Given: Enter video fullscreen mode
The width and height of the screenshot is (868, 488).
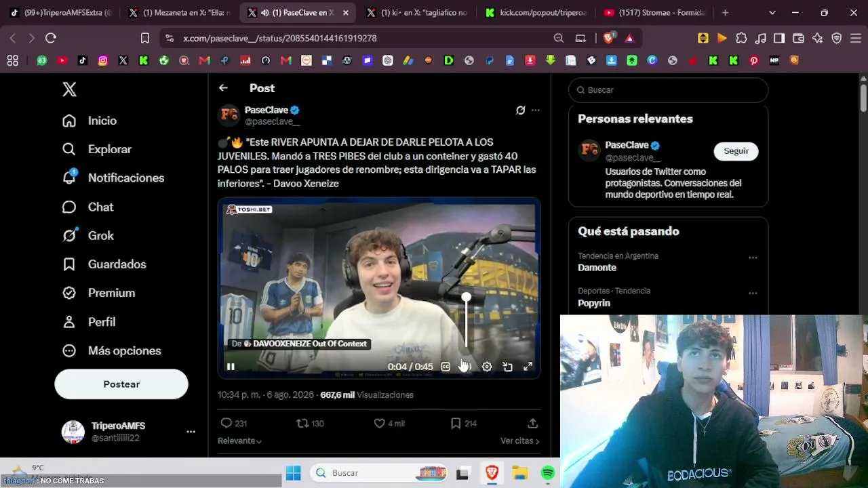Looking at the screenshot, I should pyautogui.click(x=528, y=367).
